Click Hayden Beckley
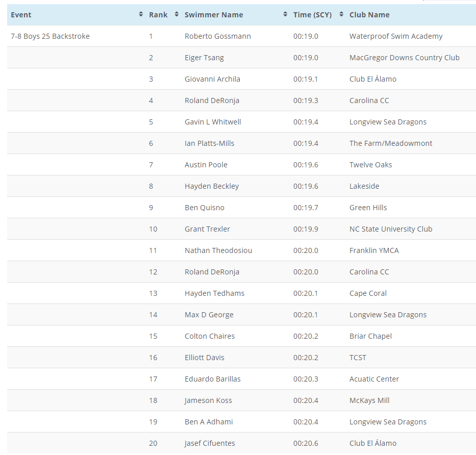This screenshot has height=455, width=476. pyautogui.click(x=212, y=186)
